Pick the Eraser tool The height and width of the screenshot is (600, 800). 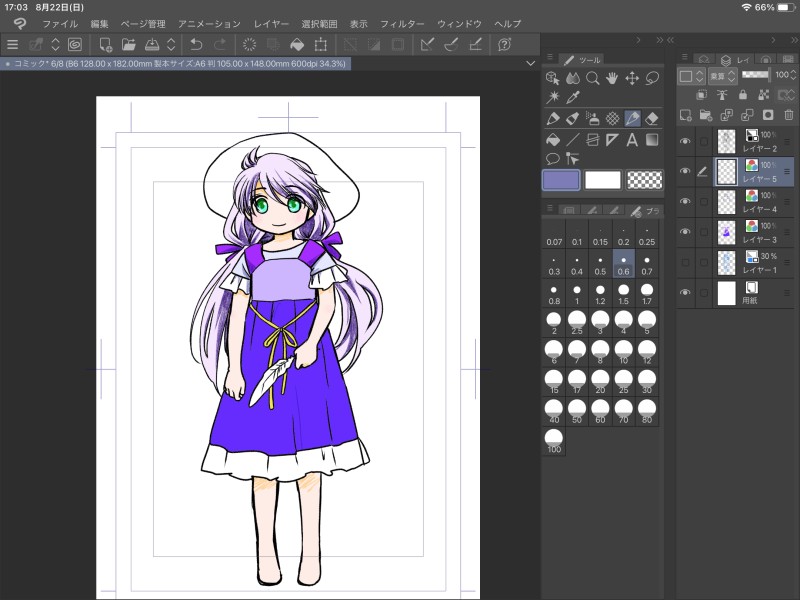(x=652, y=118)
